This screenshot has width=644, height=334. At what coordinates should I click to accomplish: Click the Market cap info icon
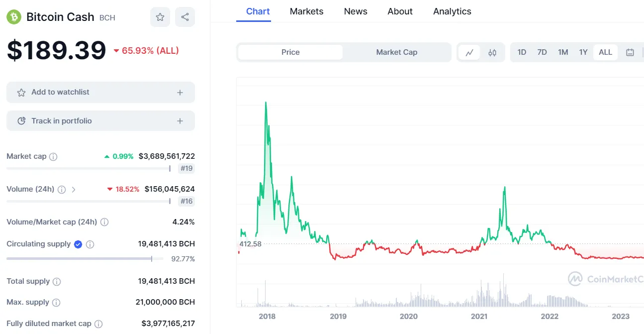[53, 156]
